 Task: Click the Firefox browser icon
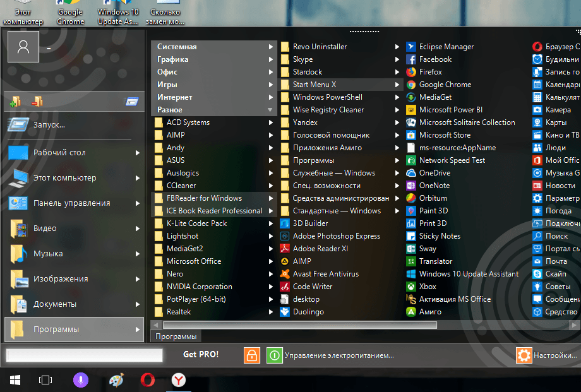click(411, 72)
